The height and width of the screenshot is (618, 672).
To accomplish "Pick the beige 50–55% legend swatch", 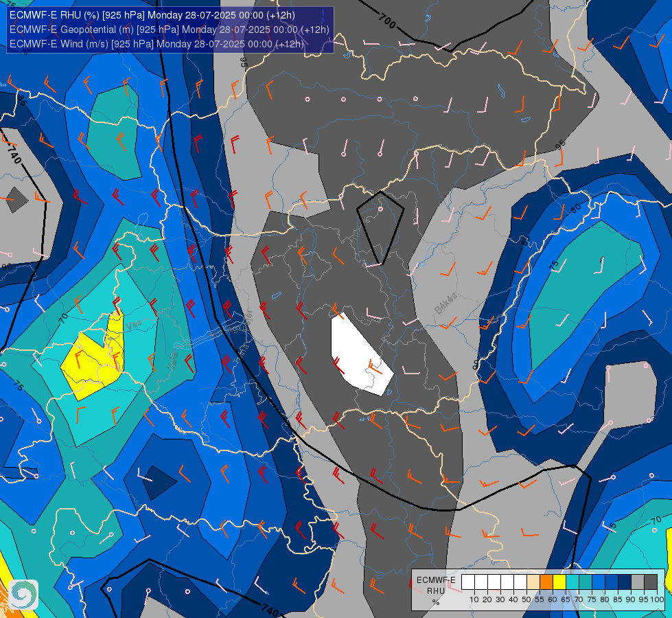I will click(533, 582).
